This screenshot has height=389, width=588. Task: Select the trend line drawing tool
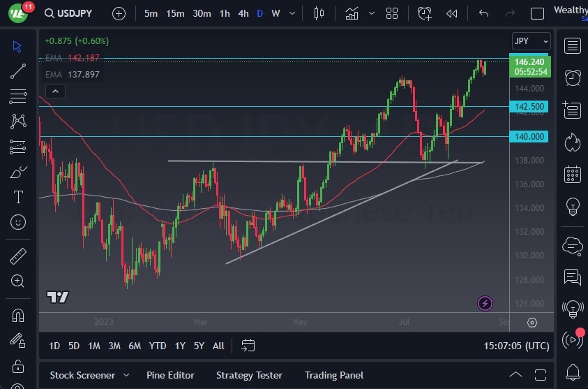tap(18, 71)
